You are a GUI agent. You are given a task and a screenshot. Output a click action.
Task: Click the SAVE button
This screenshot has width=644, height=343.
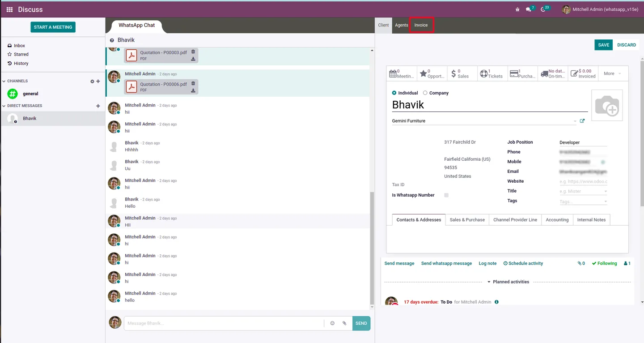click(603, 45)
